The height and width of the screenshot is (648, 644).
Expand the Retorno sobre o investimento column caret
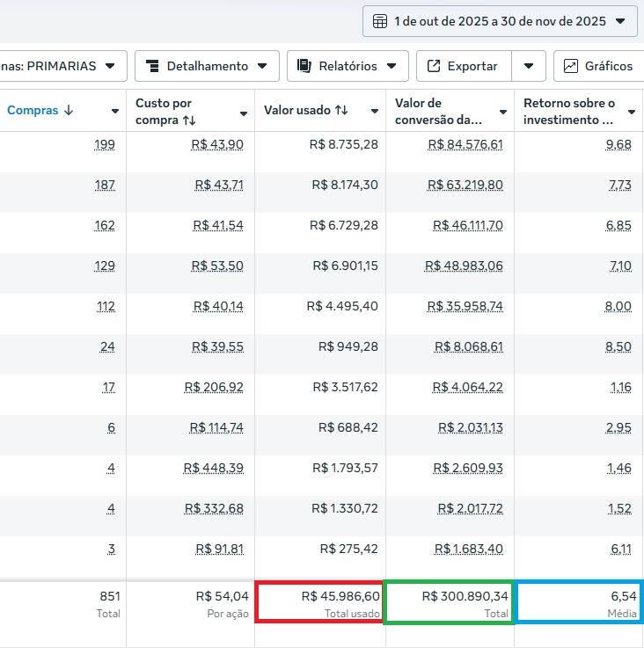point(631,112)
